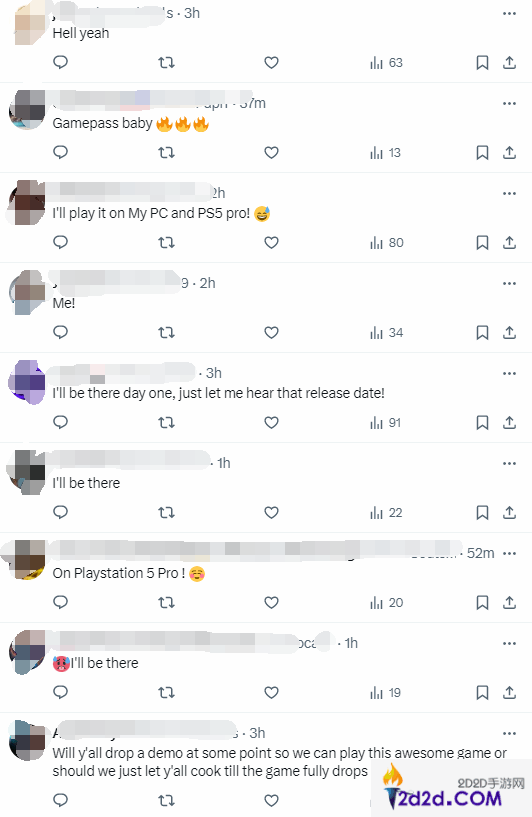
Task: Reply to the "Hell yeah" comment
Action: (60, 63)
